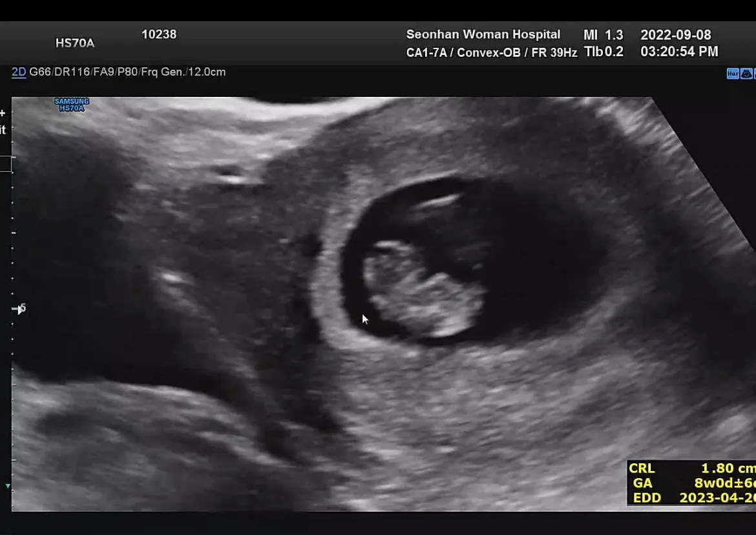Click the CRL 1.80 cm measurement value
This screenshot has width=756, height=535.
tap(728, 468)
